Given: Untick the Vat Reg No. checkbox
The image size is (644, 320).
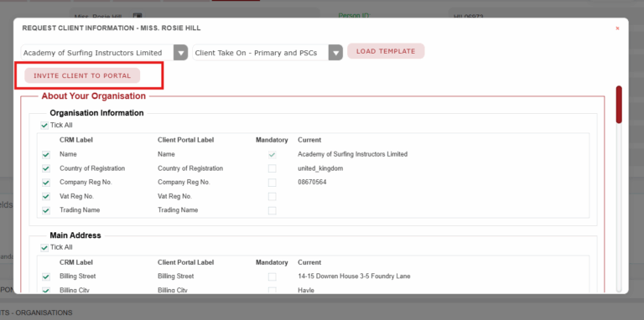Looking at the screenshot, I should [46, 197].
